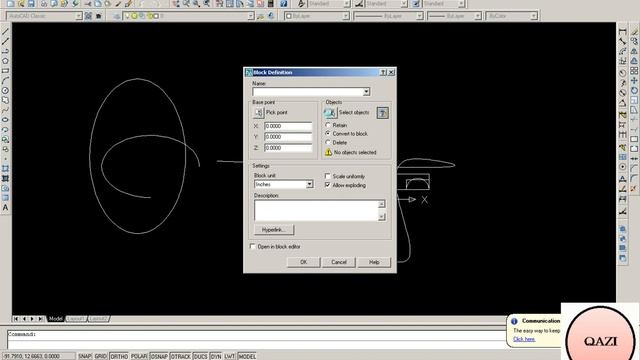The image size is (640, 360).
Task: Select the Delete radio button
Action: click(328, 142)
